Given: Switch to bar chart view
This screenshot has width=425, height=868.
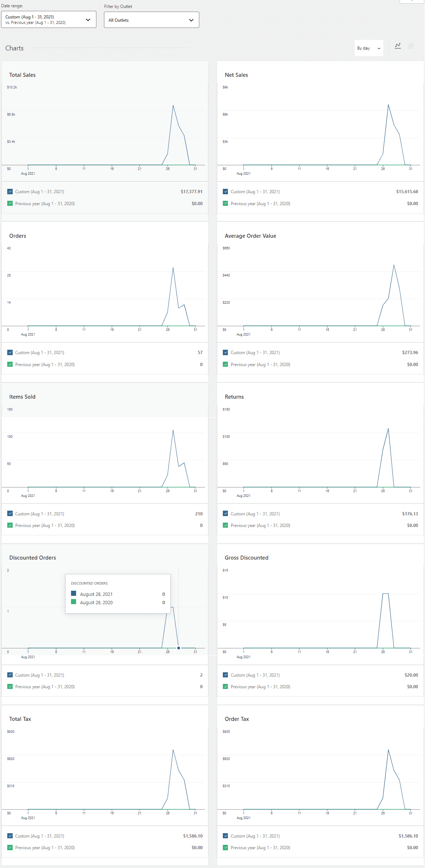Looking at the screenshot, I should tap(411, 46).
